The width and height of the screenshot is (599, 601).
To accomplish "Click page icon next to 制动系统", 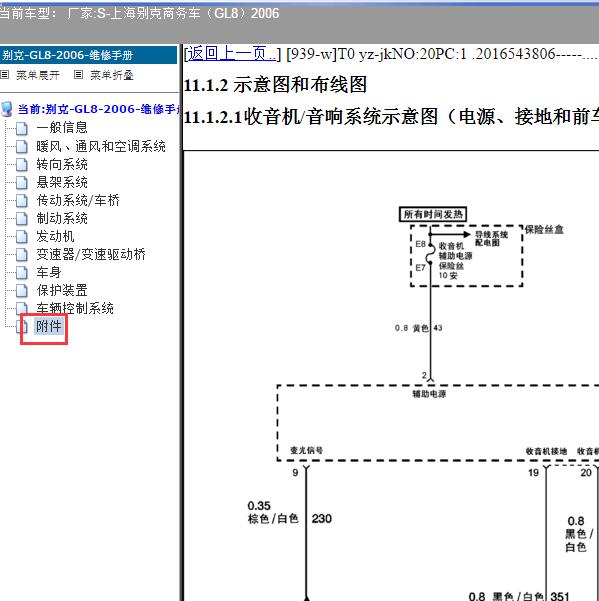I will pos(22,218).
